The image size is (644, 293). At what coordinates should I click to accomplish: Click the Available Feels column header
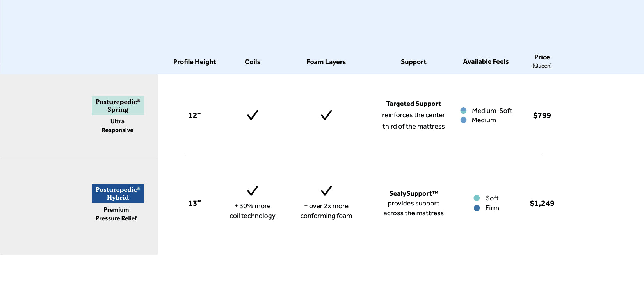coord(486,61)
